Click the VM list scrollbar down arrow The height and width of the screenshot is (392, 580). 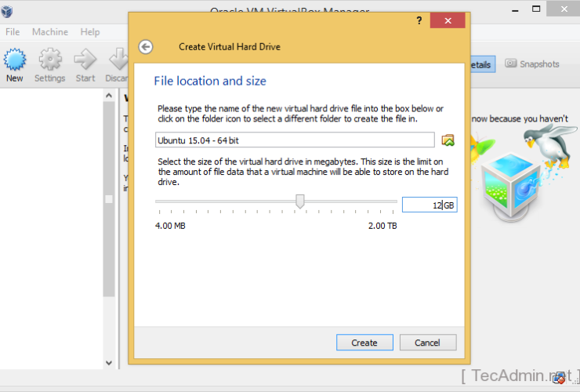click(x=109, y=363)
